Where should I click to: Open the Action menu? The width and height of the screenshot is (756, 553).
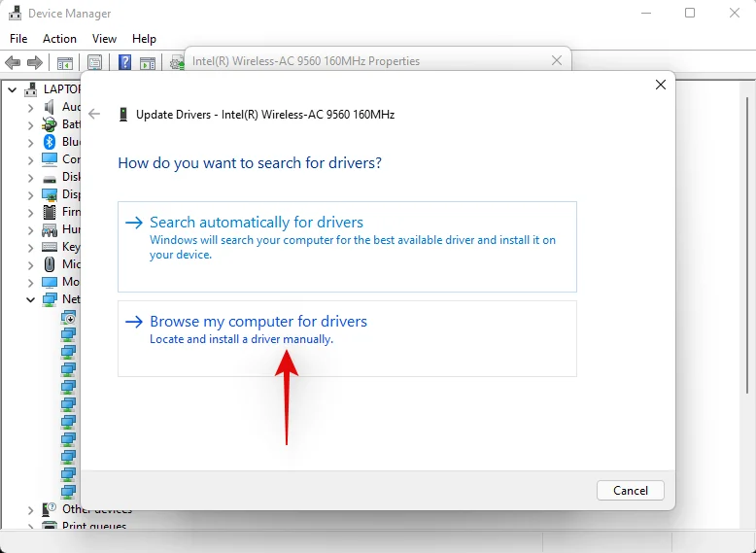59,39
